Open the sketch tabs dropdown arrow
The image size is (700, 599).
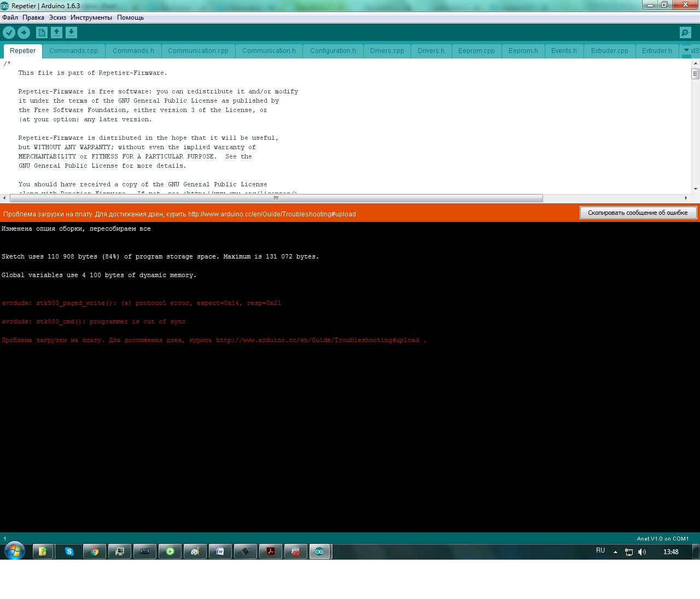coord(686,50)
